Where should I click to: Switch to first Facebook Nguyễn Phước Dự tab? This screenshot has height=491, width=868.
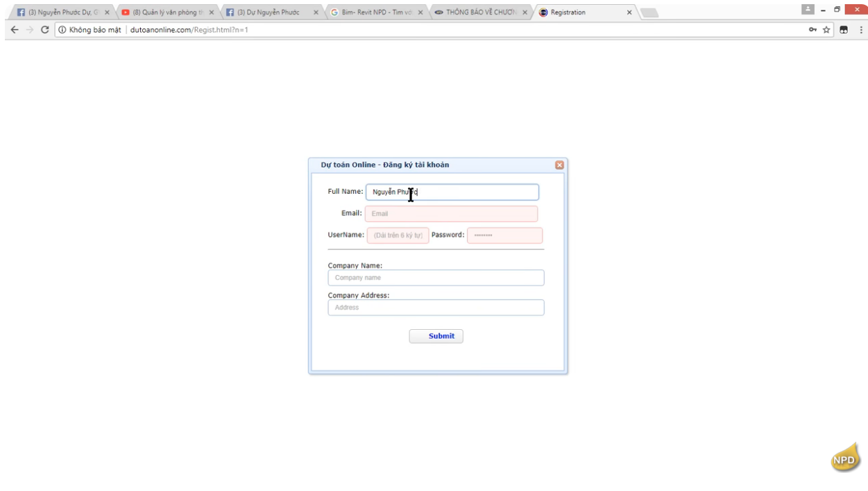[62, 13]
